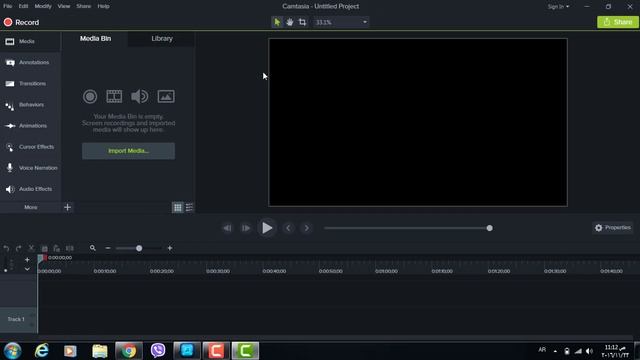Click the Play button

pos(267,228)
